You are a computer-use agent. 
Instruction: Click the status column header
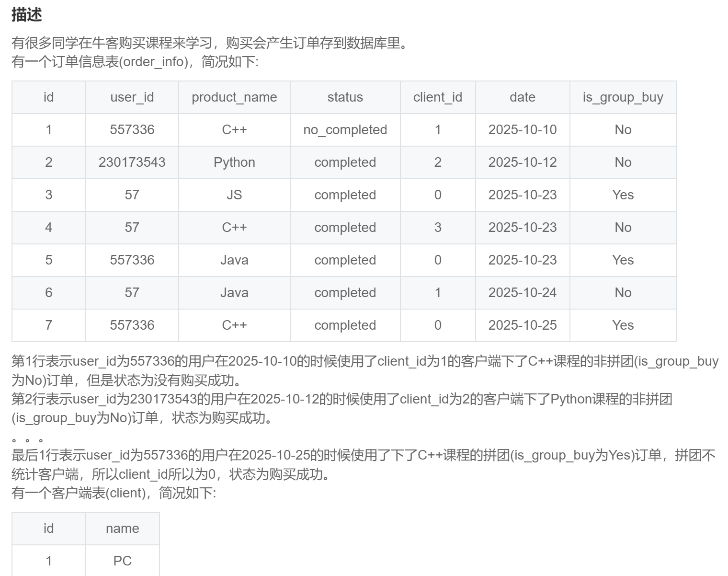345,97
